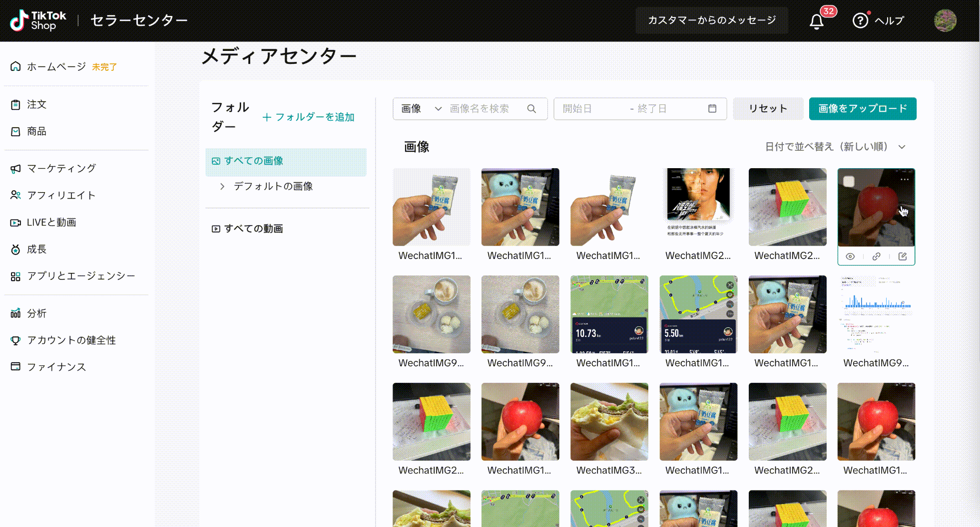Select すべての動画 folder
The height and width of the screenshot is (527, 980).
click(x=248, y=229)
